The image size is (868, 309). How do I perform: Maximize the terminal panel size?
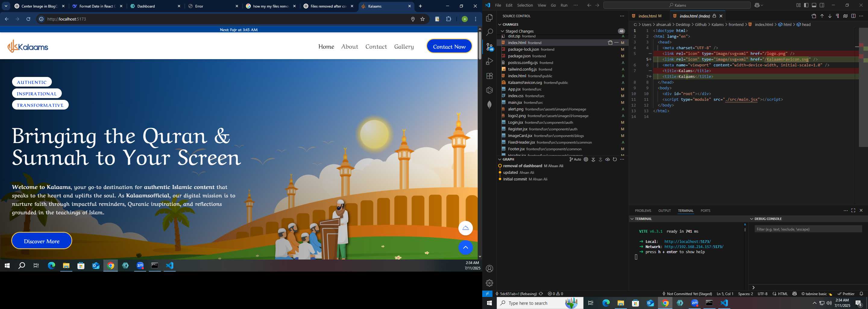[x=853, y=211]
